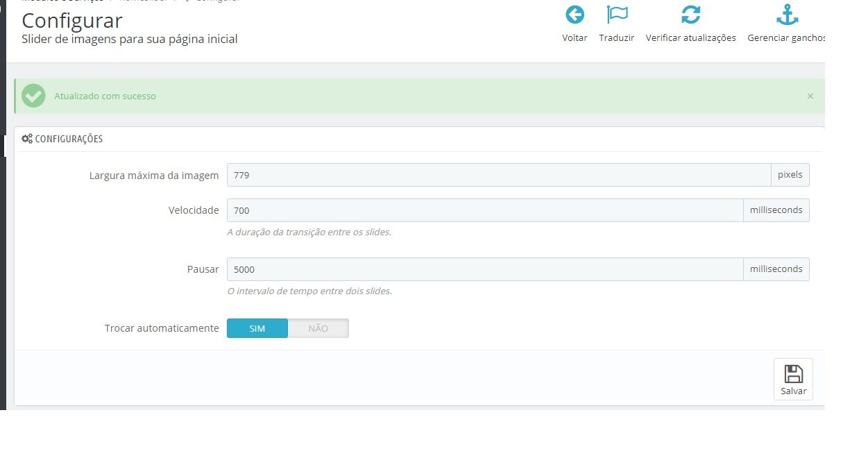Focus the Velocidade input field
This screenshot has width=868, height=458.
point(485,210)
